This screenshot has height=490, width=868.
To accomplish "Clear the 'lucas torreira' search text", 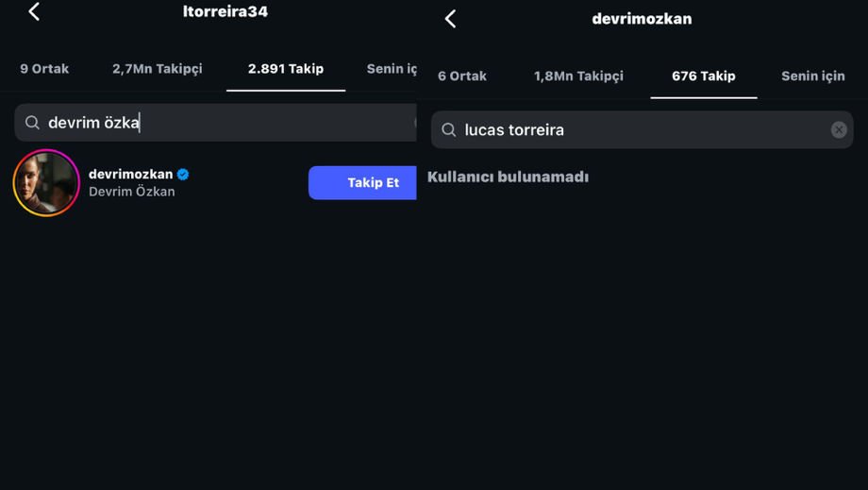I will click(x=839, y=130).
